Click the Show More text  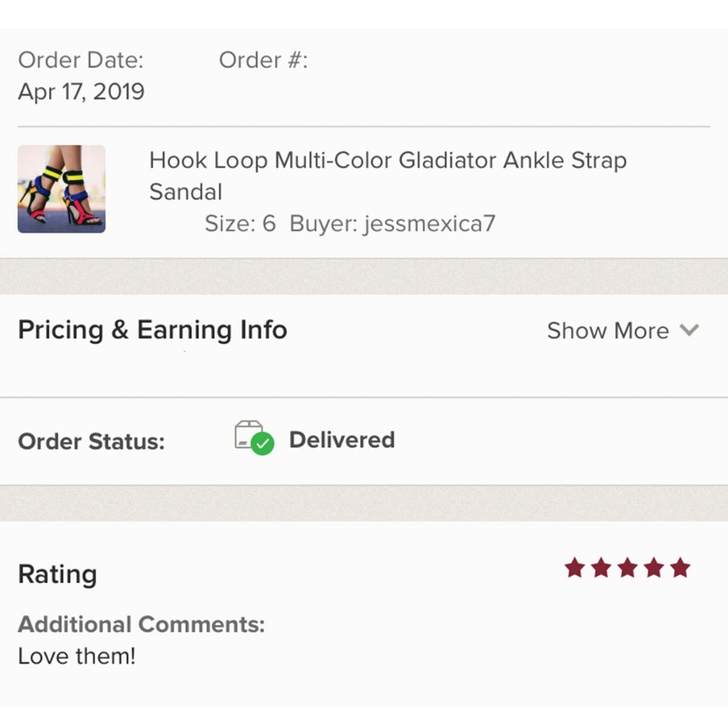coord(608,331)
